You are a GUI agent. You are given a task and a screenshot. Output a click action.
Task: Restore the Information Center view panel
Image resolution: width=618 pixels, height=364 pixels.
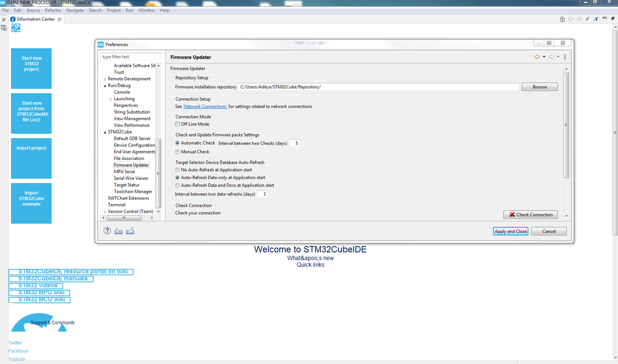pos(612,18)
